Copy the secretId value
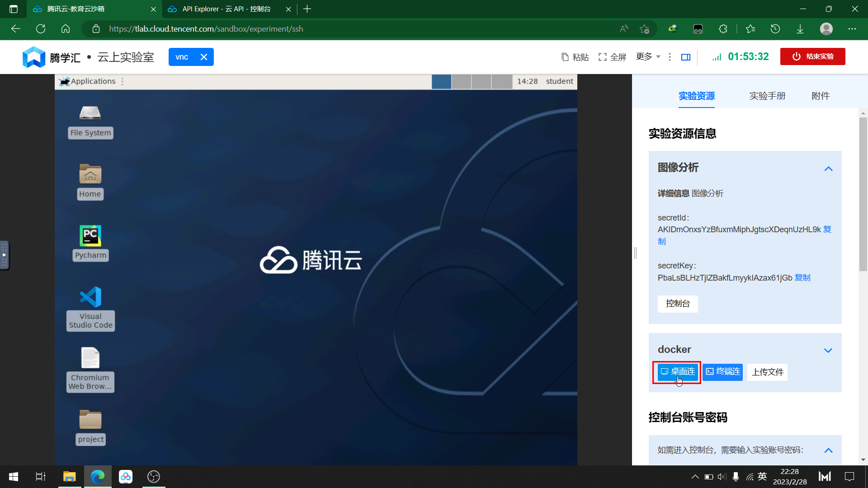 pyautogui.click(x=827, y=229)
